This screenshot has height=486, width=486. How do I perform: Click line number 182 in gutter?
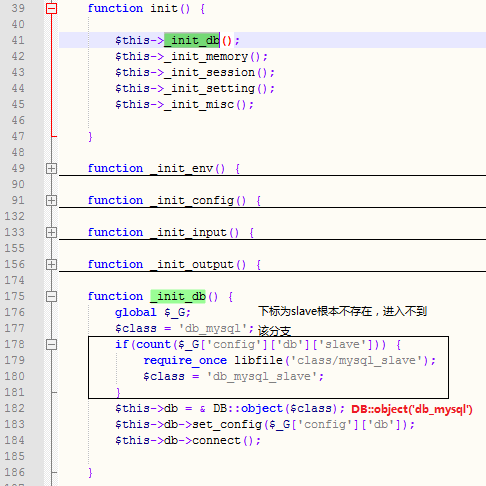[14, 408]
